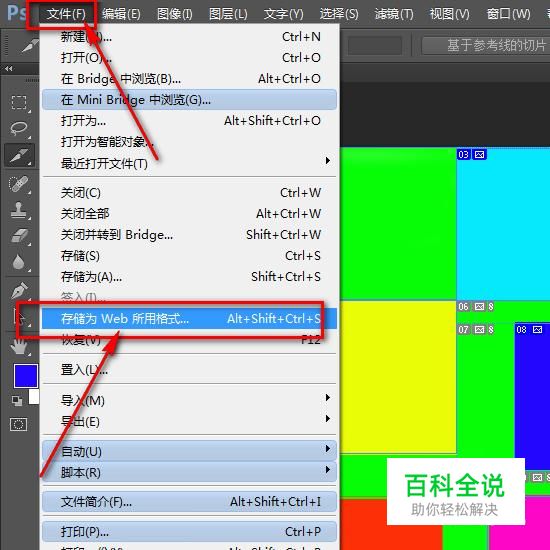
Task: Open the 编辑(E) menu
Action: [x=121, y=14]
